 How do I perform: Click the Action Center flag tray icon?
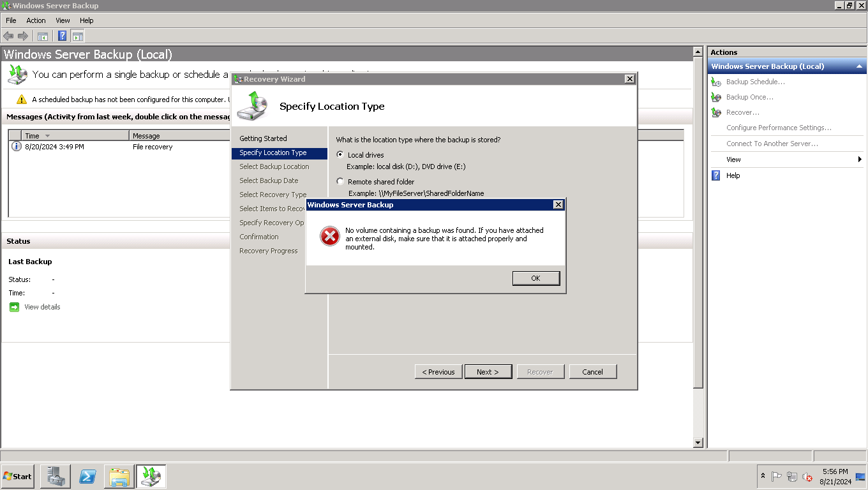pyautogui.click(x=777, y=476)
